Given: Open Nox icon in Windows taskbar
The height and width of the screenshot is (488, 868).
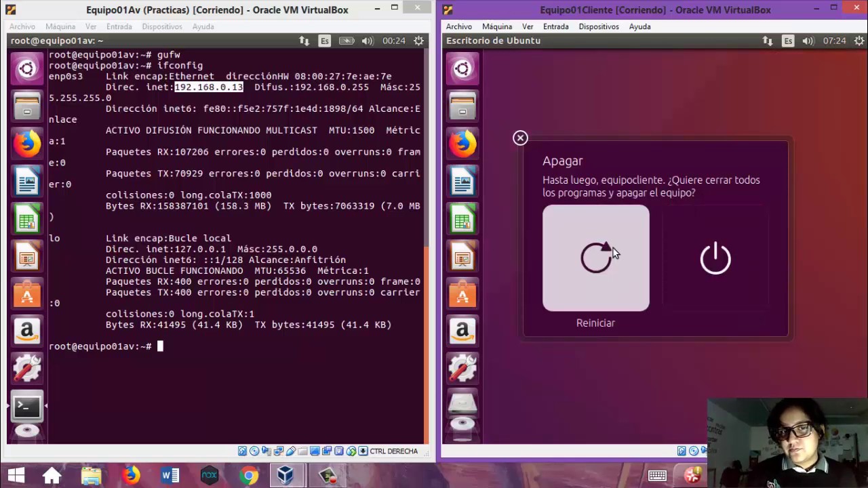Looking at the screenshot, I should (x=209, y=475).
